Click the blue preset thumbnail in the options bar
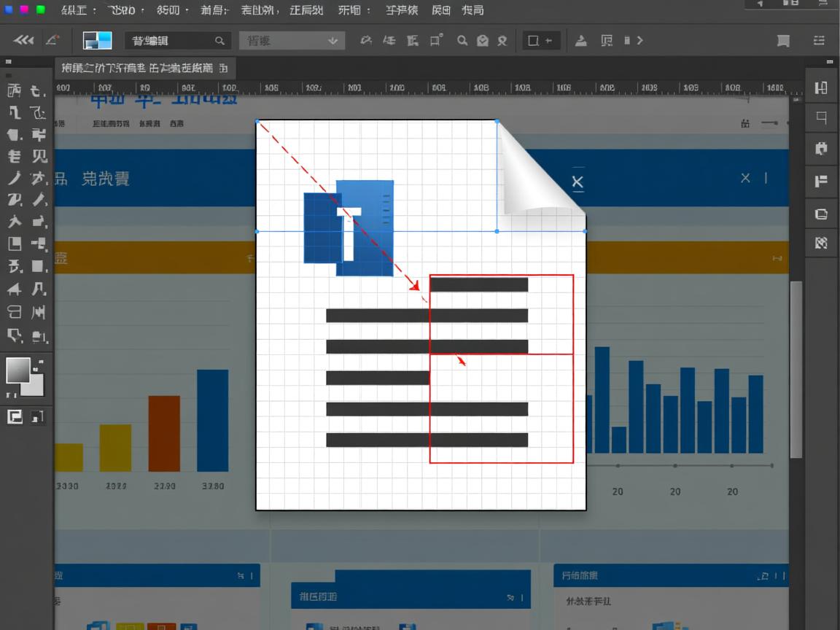Image resolution: width=840 pixels, height=630 pixels. [97, 41]
